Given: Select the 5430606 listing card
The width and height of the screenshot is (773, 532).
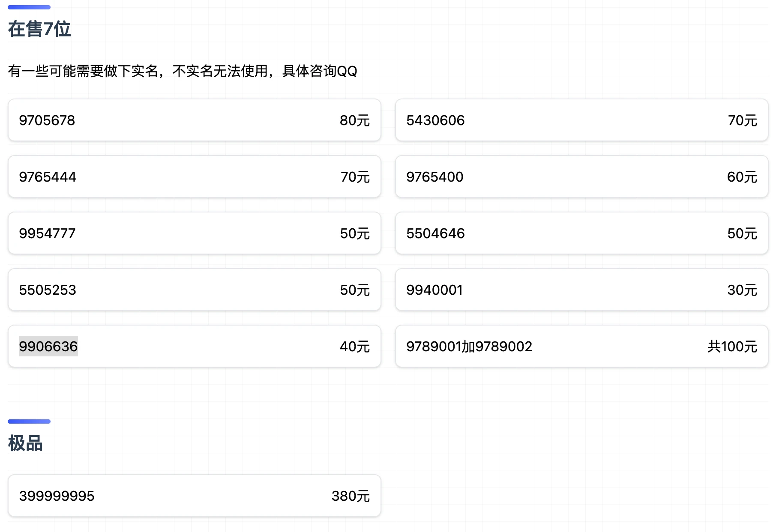Looking at the screenshot, I should 581,120.
